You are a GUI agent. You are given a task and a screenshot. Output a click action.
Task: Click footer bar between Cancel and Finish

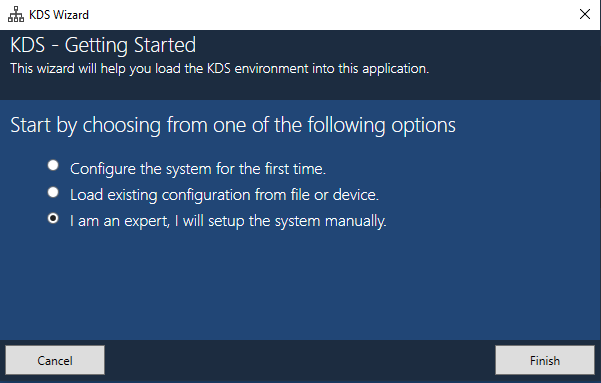tap(300, 360)
